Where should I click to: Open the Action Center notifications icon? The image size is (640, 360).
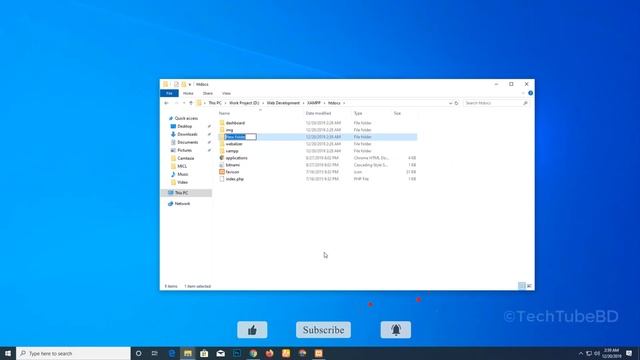click(629, 353)
